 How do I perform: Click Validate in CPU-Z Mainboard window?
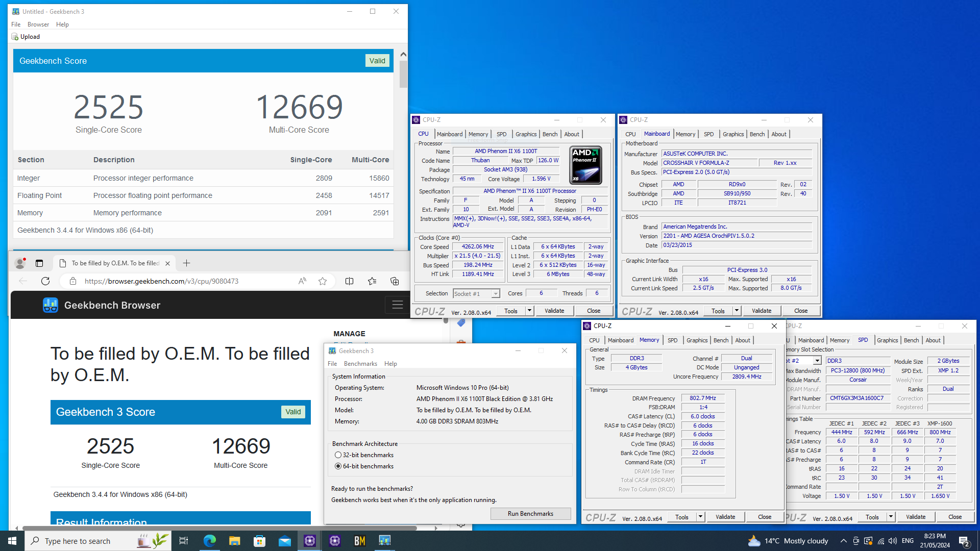point(762,311)
